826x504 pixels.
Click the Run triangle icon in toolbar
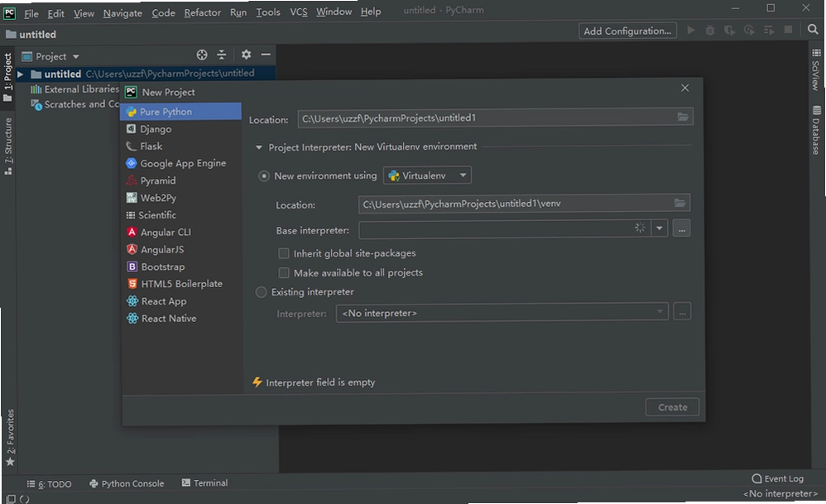pos(690,31)
